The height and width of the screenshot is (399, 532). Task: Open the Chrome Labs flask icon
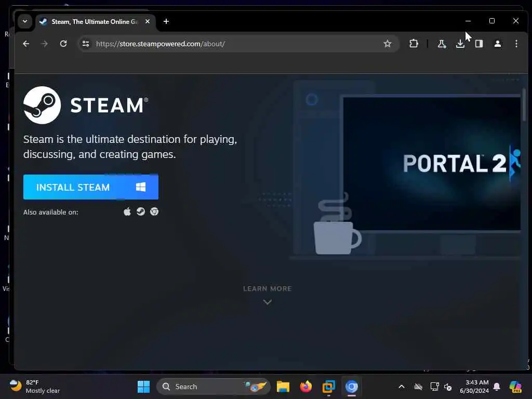442,44
